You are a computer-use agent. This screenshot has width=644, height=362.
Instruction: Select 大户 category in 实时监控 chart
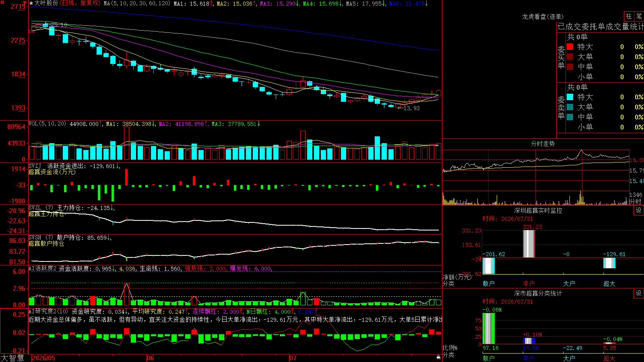(x=569, y=284)
